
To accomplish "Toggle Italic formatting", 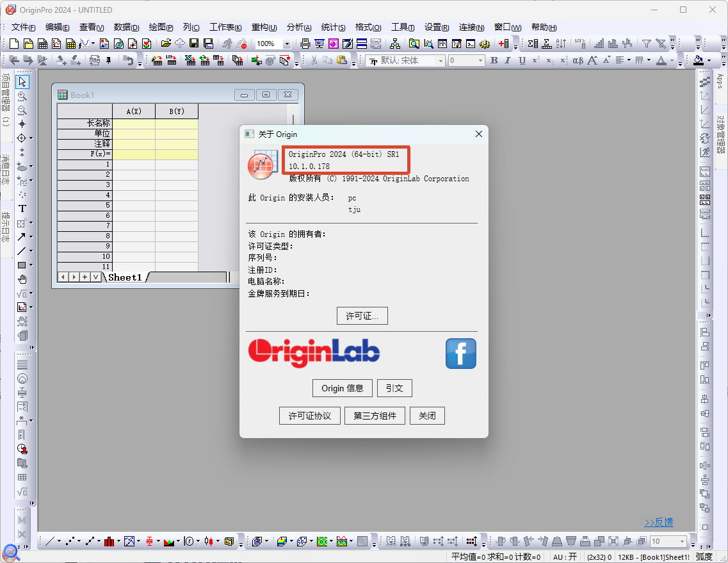I will tap(508, 60).
